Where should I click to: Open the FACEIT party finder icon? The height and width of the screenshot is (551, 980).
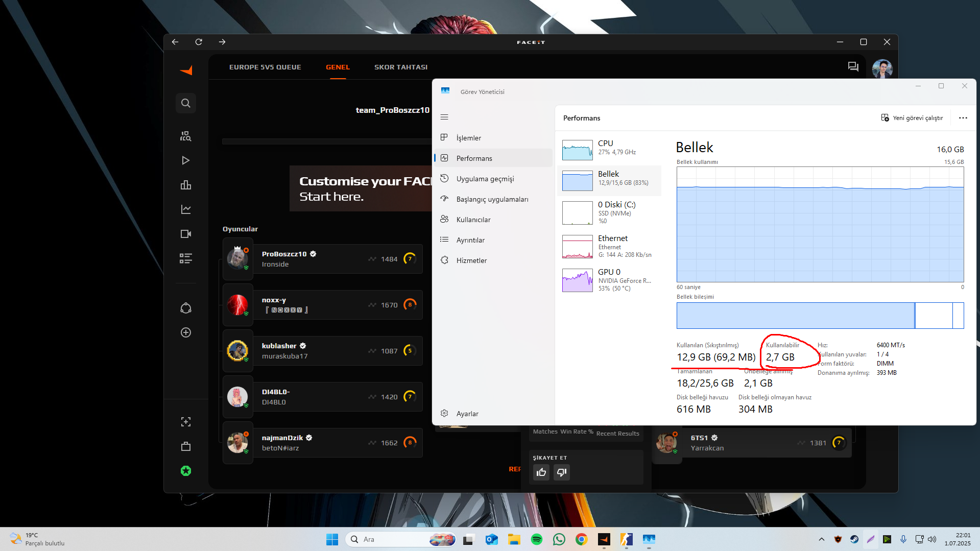click(x=186, y=136)
